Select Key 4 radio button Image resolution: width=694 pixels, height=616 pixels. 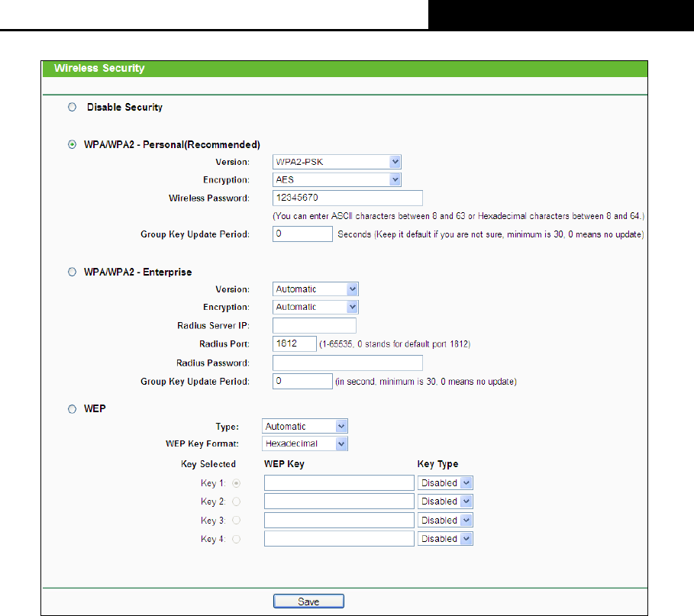(237, 539)
